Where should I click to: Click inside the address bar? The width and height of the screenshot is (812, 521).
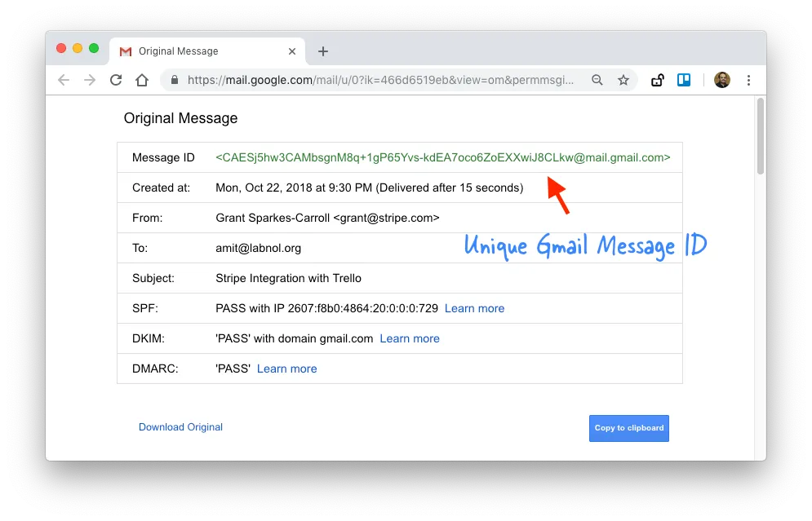click(367, 80)
